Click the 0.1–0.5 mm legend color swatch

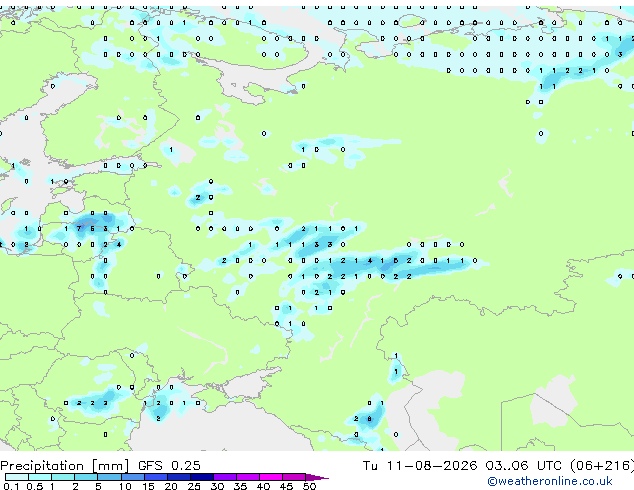point(17,477)
